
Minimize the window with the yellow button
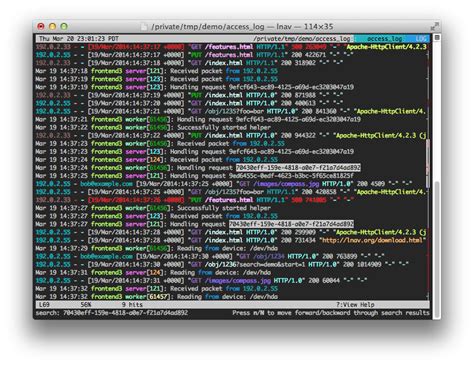click(x=52, y=26)
